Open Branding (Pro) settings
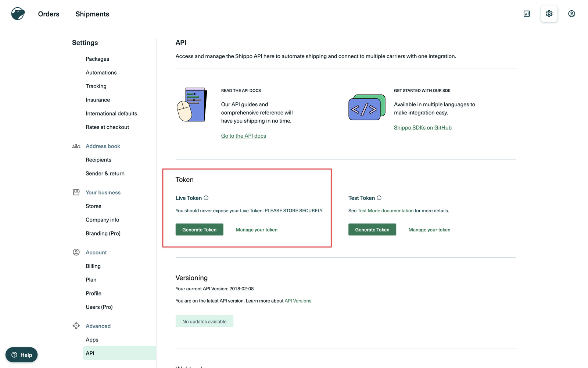The width and height of the screenshot is (588, 368). 103,233
